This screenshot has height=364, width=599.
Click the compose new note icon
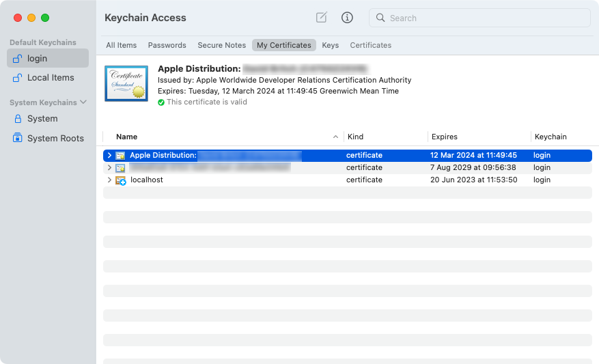click(x=321, y=18)
